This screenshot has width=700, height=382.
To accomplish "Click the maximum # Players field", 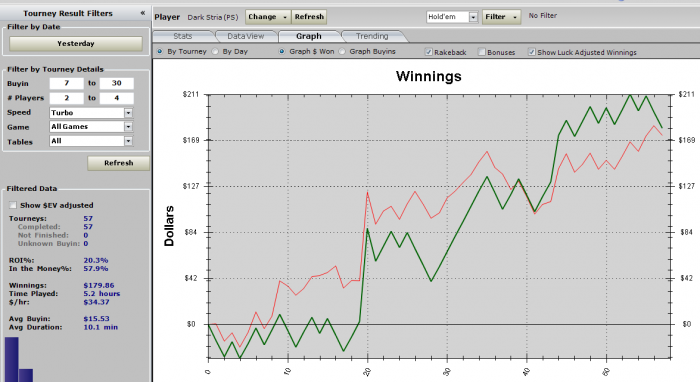I will click(x=117, y=98).
